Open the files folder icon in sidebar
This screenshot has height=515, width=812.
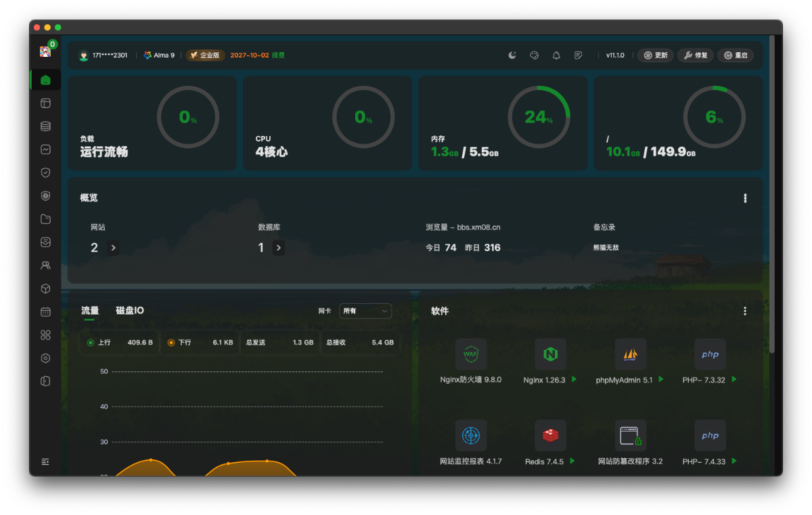coord(45,219)
